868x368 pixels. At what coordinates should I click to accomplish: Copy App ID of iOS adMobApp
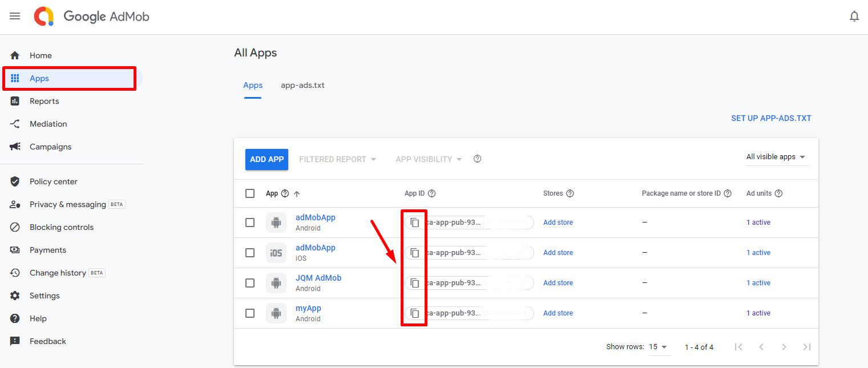[x=415, y=253]
